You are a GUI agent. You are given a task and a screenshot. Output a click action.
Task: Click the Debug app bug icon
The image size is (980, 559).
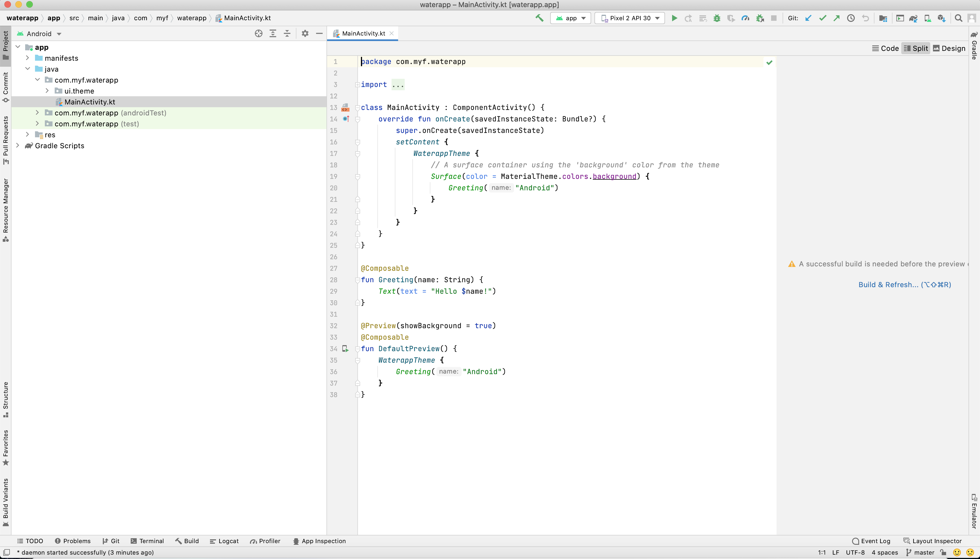[x=717, y=18]
